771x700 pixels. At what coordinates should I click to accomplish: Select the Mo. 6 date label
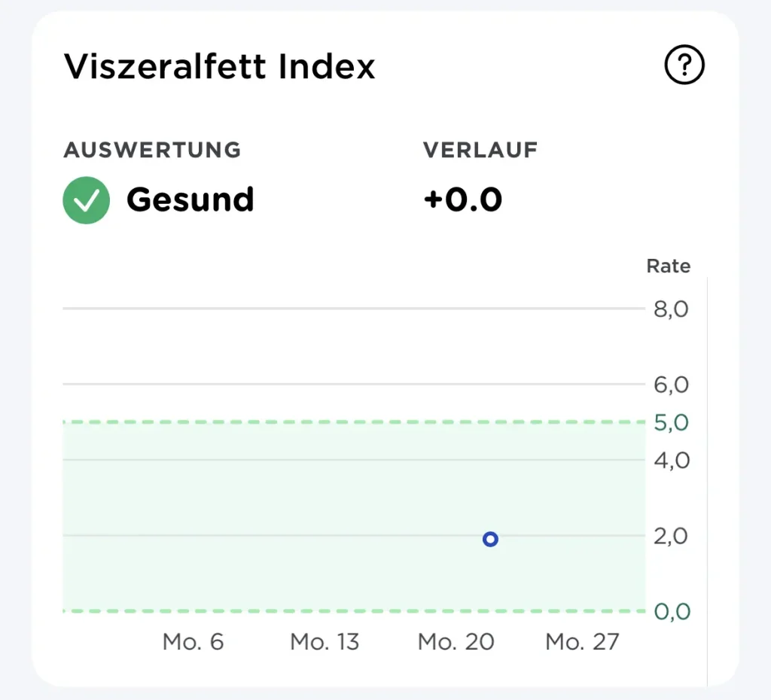coord(194,641)
